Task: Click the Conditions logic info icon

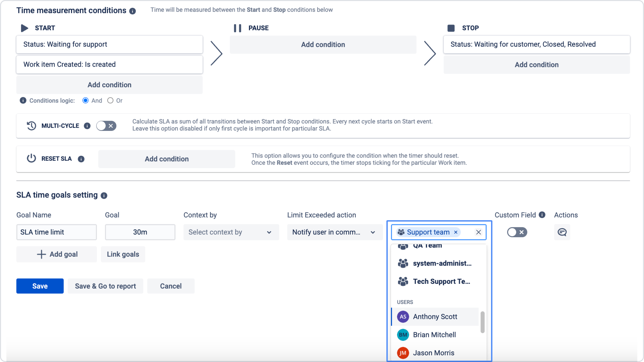Action: click(x=23, y=100)
